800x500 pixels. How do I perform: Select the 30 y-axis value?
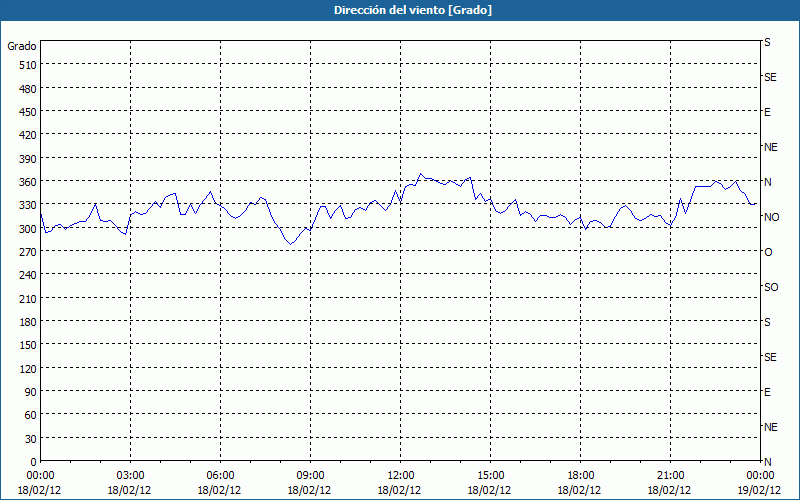pos(31,439)
